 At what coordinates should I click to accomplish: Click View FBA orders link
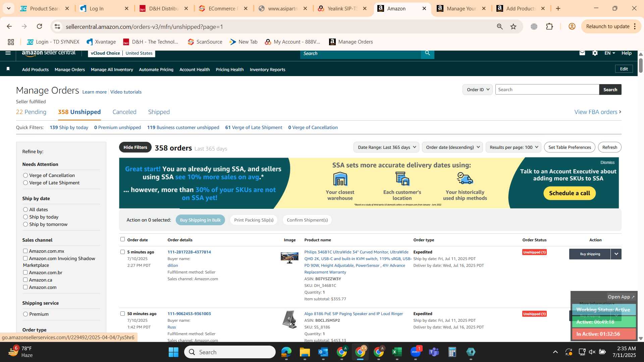(598, 112)
